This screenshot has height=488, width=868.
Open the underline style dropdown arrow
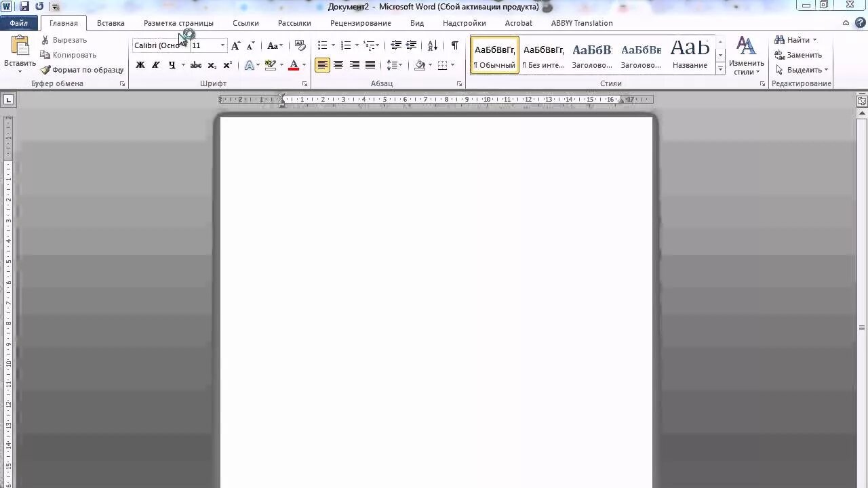pos(183,65)
